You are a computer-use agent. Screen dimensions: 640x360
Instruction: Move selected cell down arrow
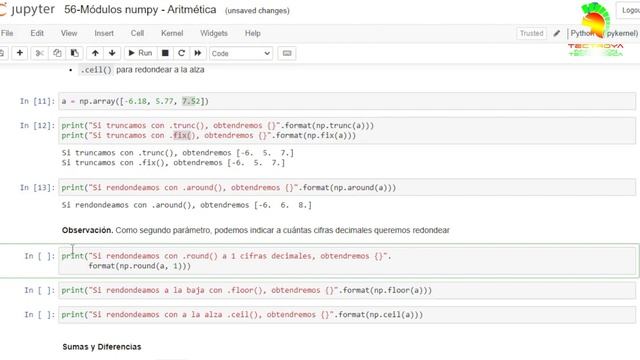point(112,53)
